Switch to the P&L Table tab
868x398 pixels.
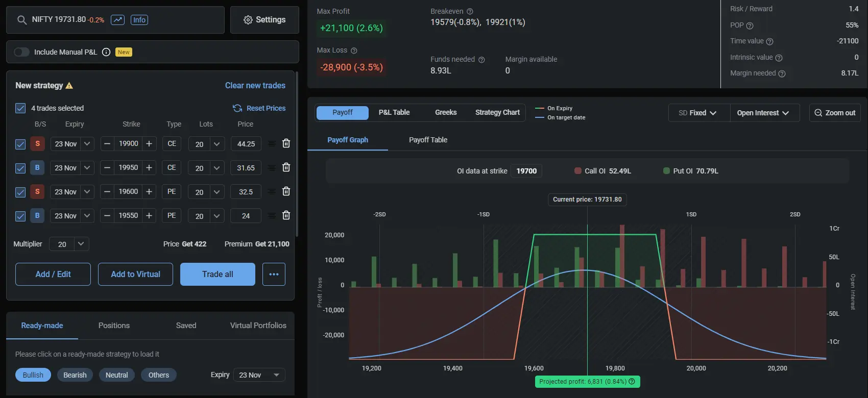click(x=394, y=112)
